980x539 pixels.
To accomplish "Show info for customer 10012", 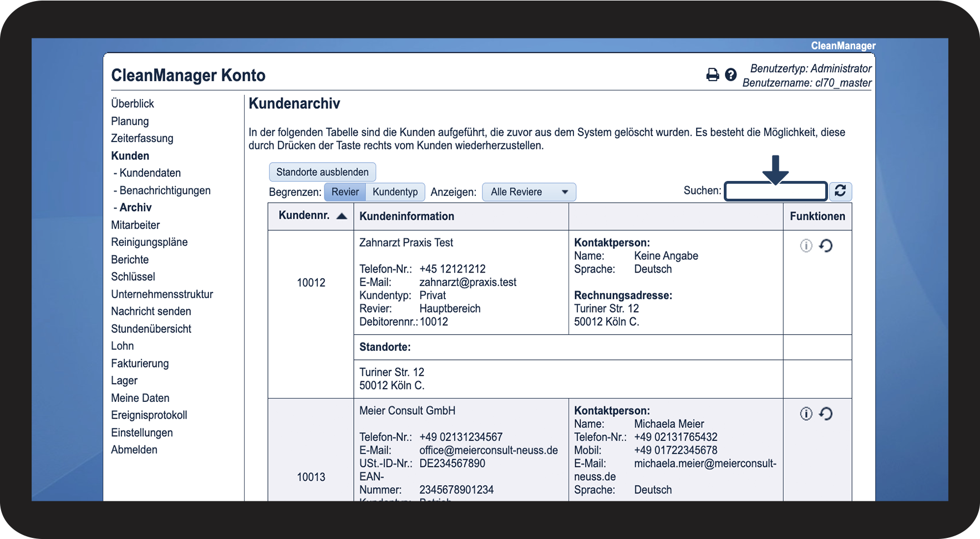I will coord(806,245).
